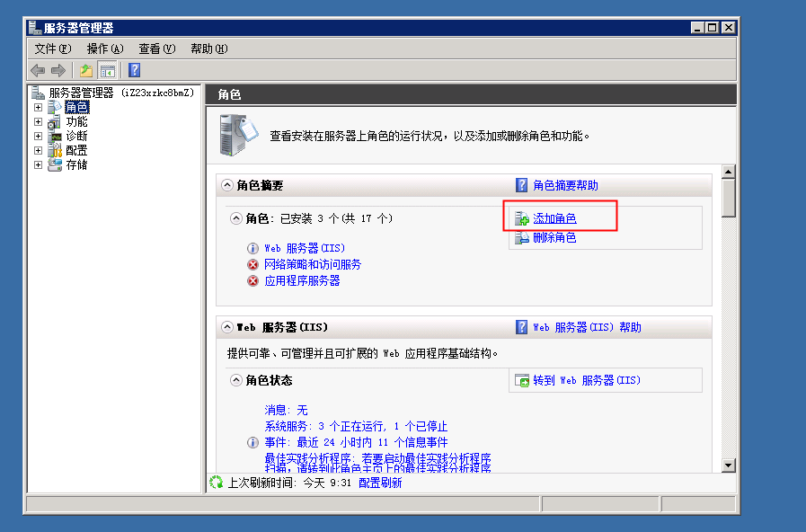Expand the 诊断 tree node
This screenshot has width=806, height=532.
pos(38,137)
